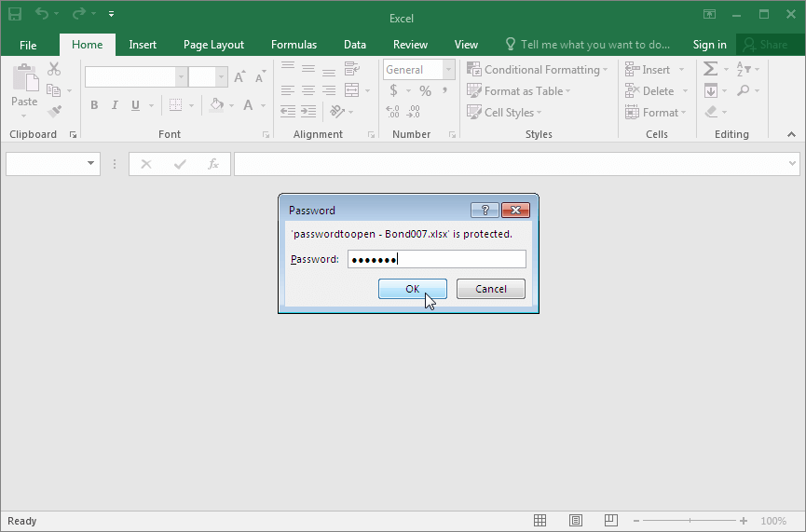
Task: Click the zoom slider in status bar
Action: pyautogui.click(x=690, y=521)
